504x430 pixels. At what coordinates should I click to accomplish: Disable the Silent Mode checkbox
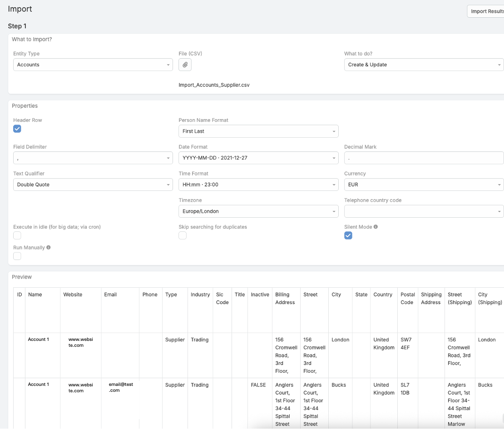coord(348,235)
